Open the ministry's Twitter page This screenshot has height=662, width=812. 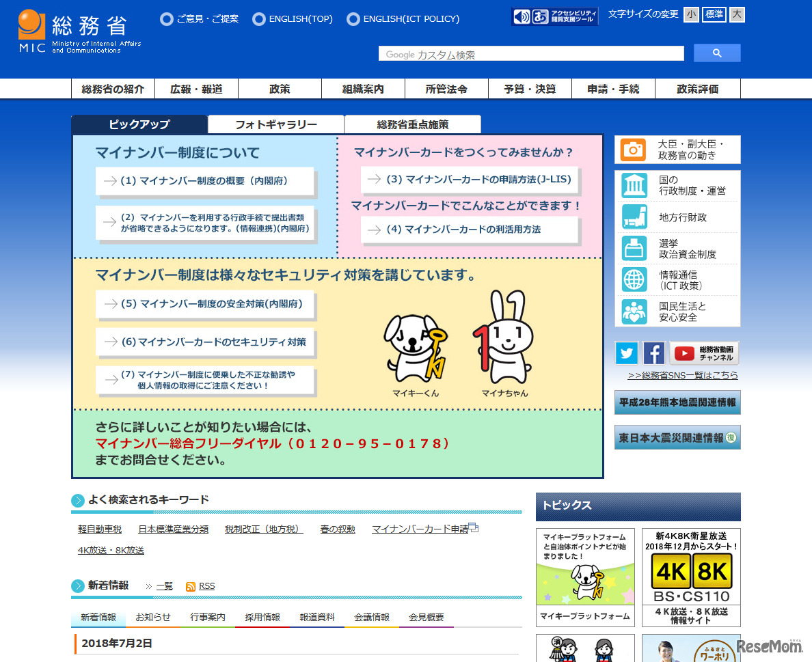click(626, 353)
